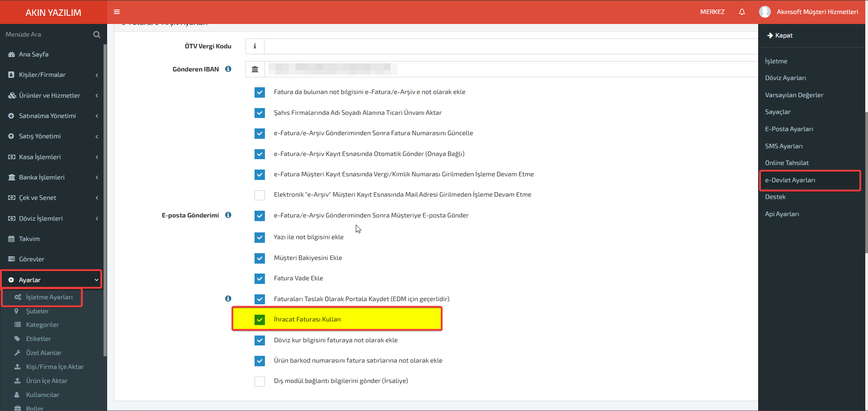Expand the Kişiler/Firmalar sidebar menu

pos(53,75)
